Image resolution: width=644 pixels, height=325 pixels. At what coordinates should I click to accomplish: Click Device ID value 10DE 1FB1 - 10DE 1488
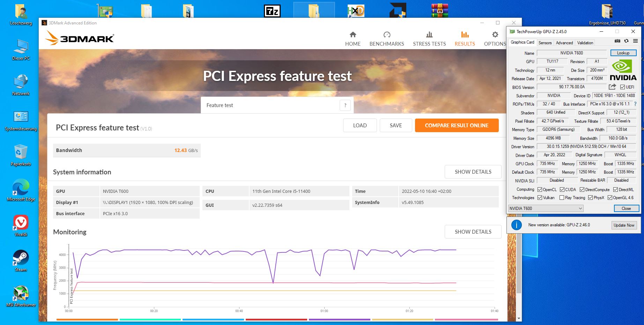click(x=614, y=96)
